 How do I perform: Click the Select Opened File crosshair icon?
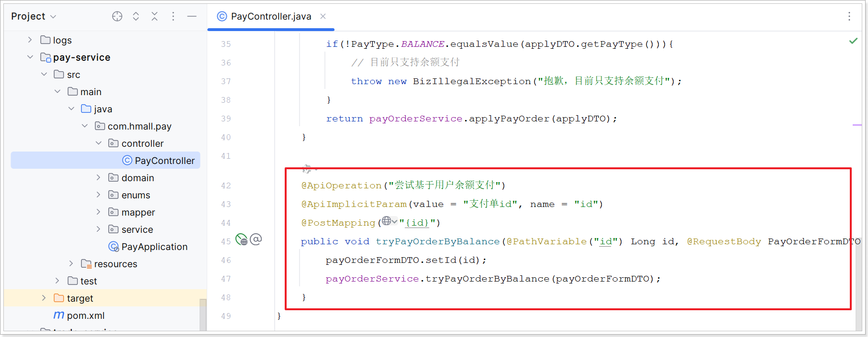pos(117,16)
